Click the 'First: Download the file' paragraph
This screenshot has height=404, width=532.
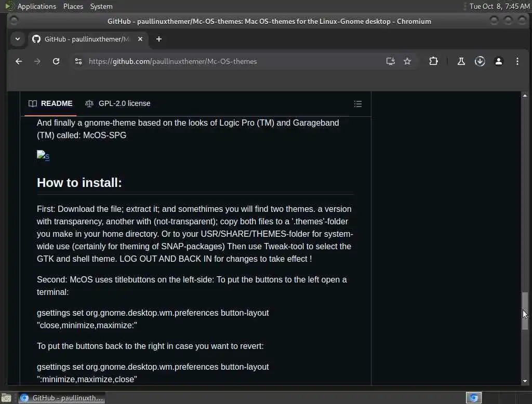[x=195, y=234]
